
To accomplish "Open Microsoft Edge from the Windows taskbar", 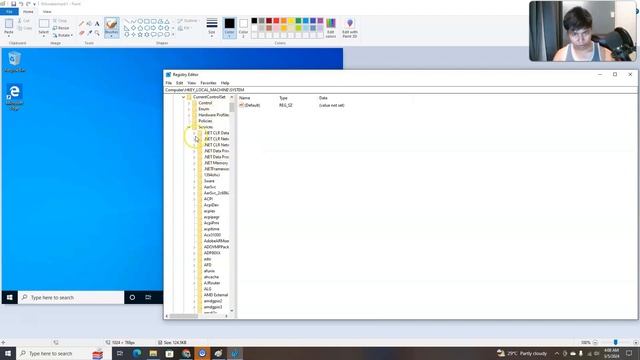I will (x=137, y=353).
